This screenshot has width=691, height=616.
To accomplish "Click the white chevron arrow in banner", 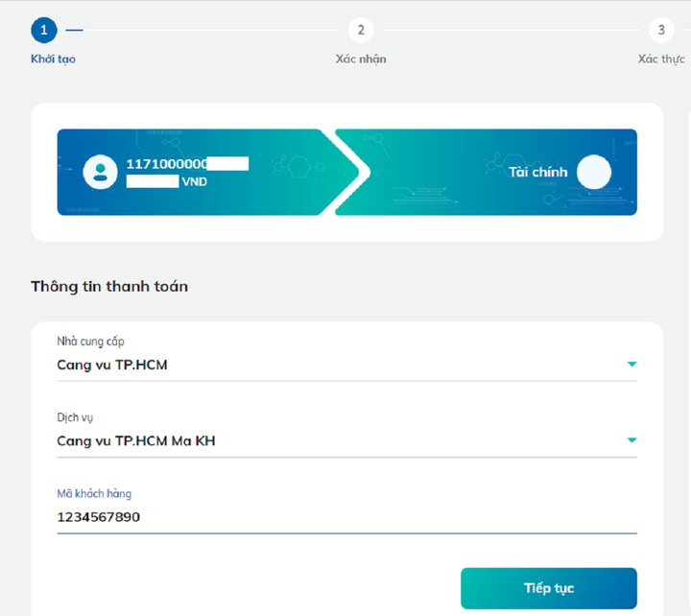I will point(349,172).
